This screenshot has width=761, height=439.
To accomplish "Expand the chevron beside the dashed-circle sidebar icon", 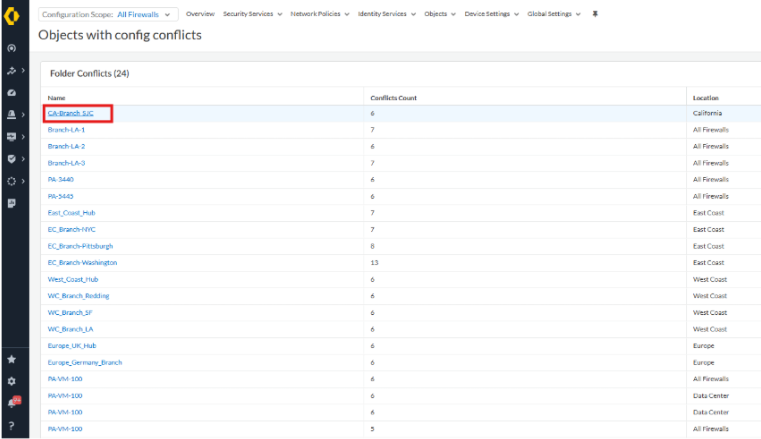I will coord(23,181).
